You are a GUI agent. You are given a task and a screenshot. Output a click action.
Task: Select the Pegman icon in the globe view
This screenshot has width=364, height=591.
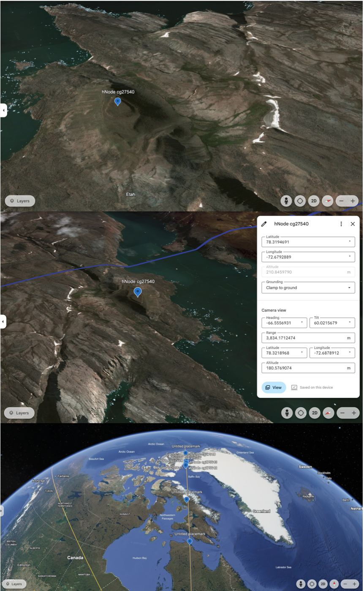pos(301,584)
